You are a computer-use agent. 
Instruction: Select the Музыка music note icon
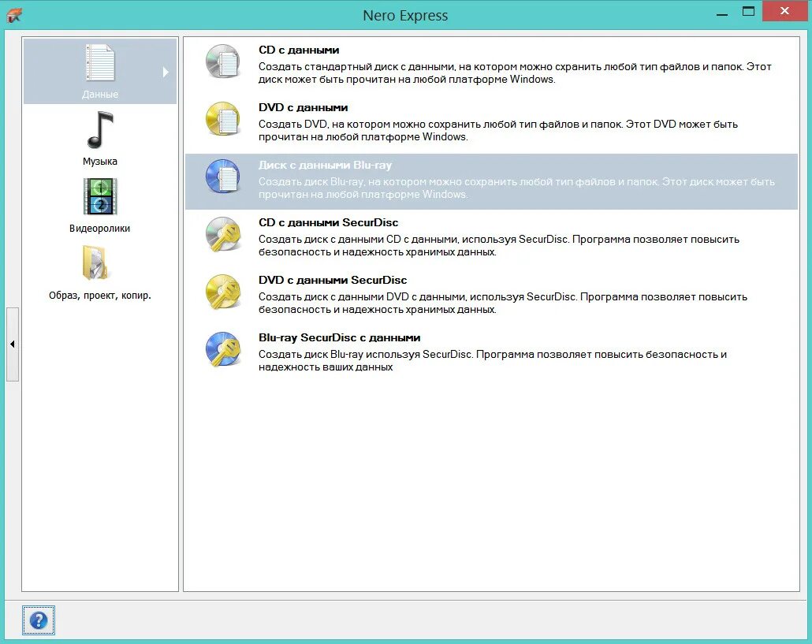click(100, 129)
